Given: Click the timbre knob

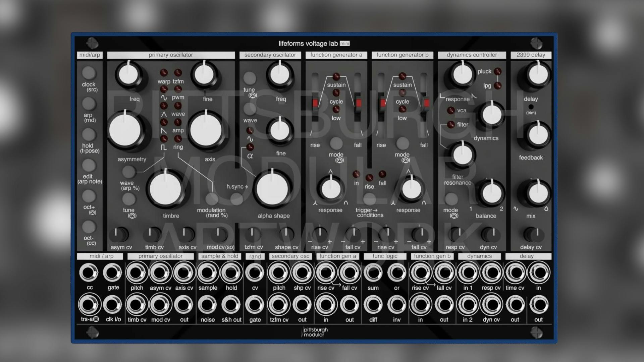Looking at the screenshot, I should pos(165,189).
